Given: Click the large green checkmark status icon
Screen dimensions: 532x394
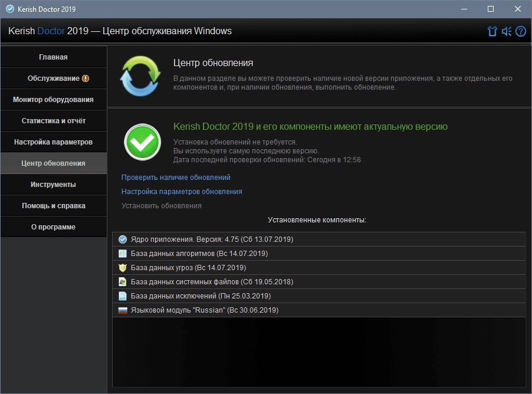Looking at the screenshot, I should 142,142.
